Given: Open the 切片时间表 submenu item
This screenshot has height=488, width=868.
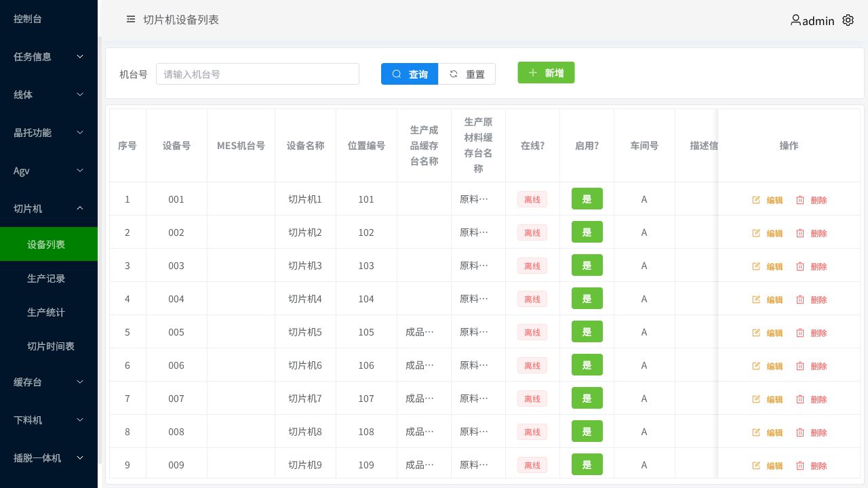Looking at the screenshot, I should pyautogui.click(x=49, y=346).
